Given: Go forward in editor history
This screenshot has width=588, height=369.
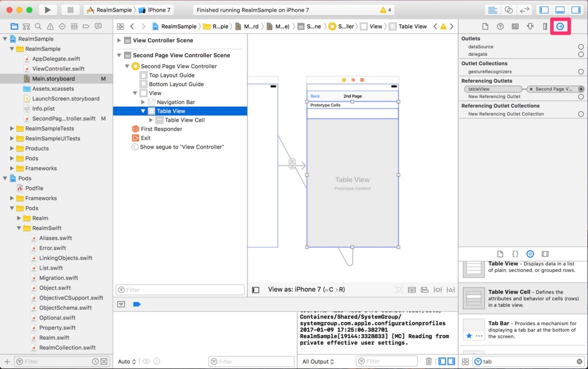Looking at the screenshot, I should coord(143,26).
